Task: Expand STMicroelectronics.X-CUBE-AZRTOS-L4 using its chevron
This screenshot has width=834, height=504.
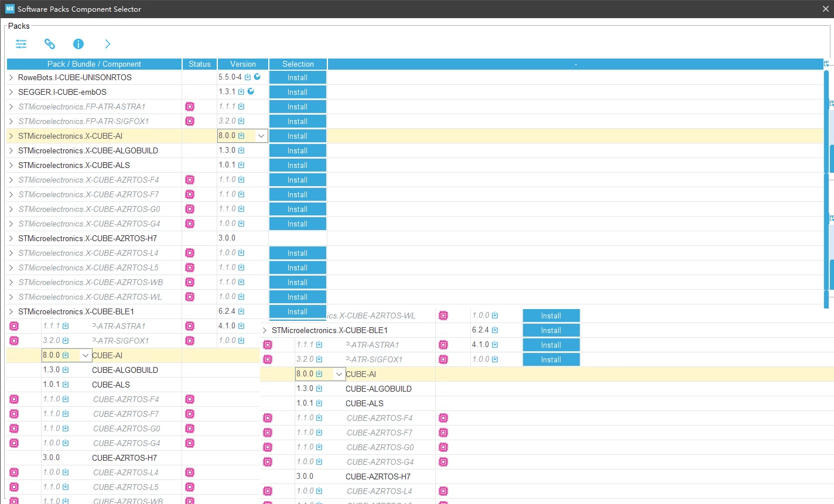Action: 11,253
